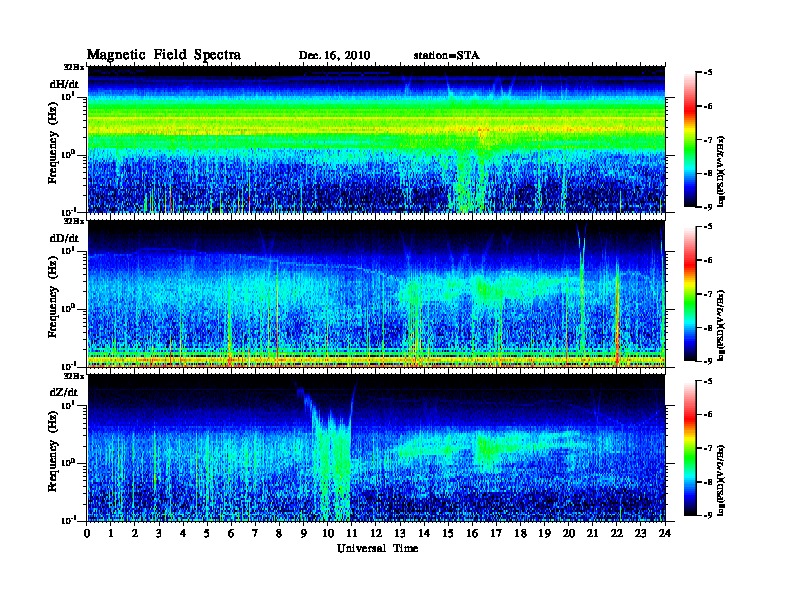Image resolution: width=792 pixels, height=612 pixels.
Task: Click the log(PSD) label of dD/dt color bar
Action: [x=721, y=325]
